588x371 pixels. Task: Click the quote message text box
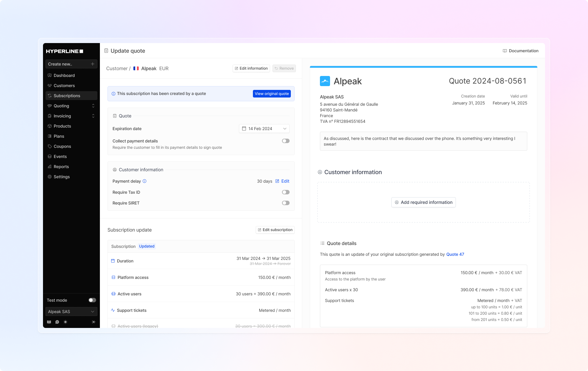(x=424, y=141)
